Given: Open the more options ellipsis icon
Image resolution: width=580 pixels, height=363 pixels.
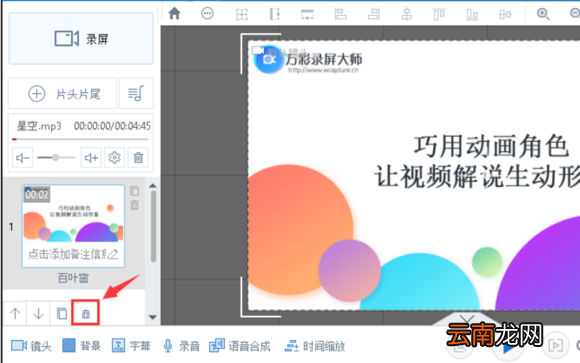Looking at the screenshot, I should 207,14.
